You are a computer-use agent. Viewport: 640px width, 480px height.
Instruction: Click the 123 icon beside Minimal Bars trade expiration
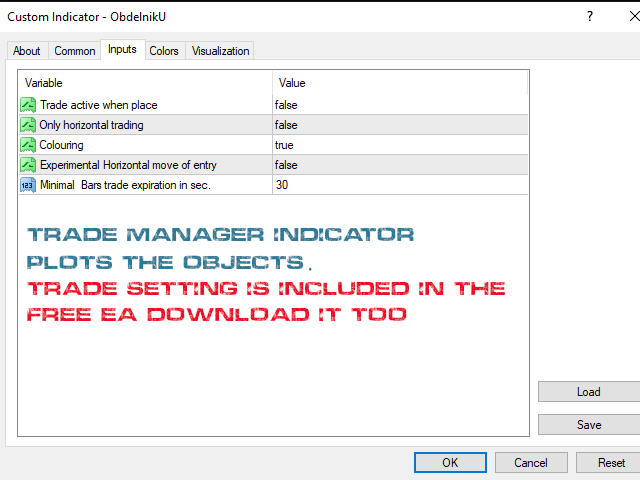click(x=28, y=185)
